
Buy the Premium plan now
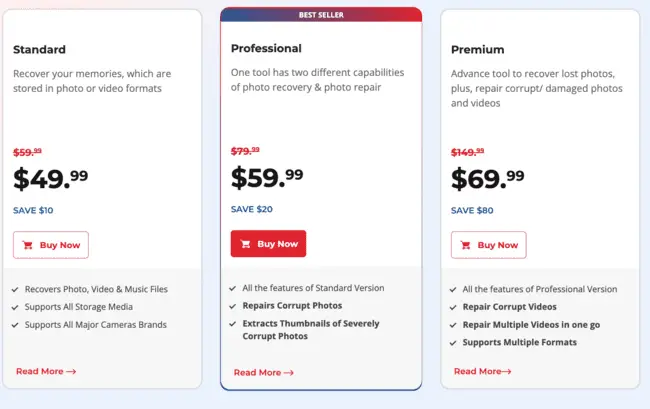pyautogui.click(x=489, y=245)
